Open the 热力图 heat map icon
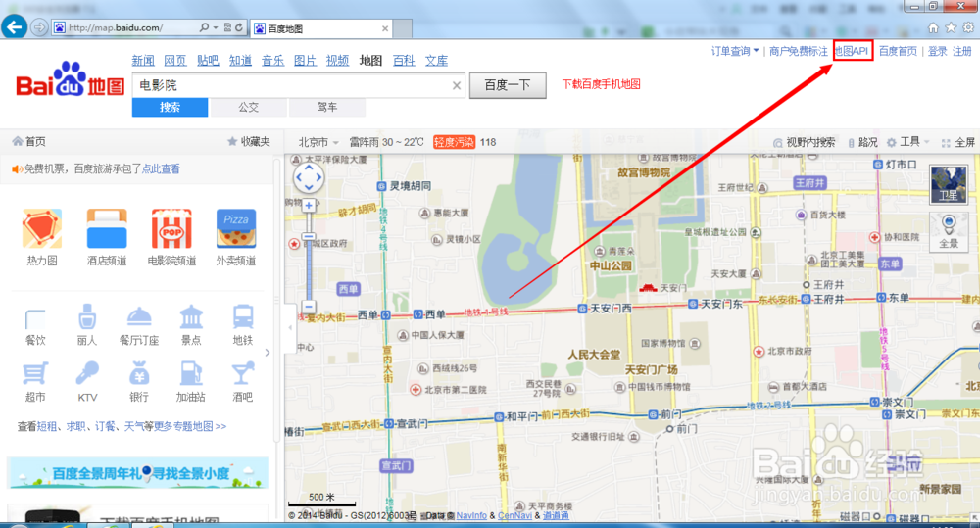The image size is (980, 528). tap(42, 229)
